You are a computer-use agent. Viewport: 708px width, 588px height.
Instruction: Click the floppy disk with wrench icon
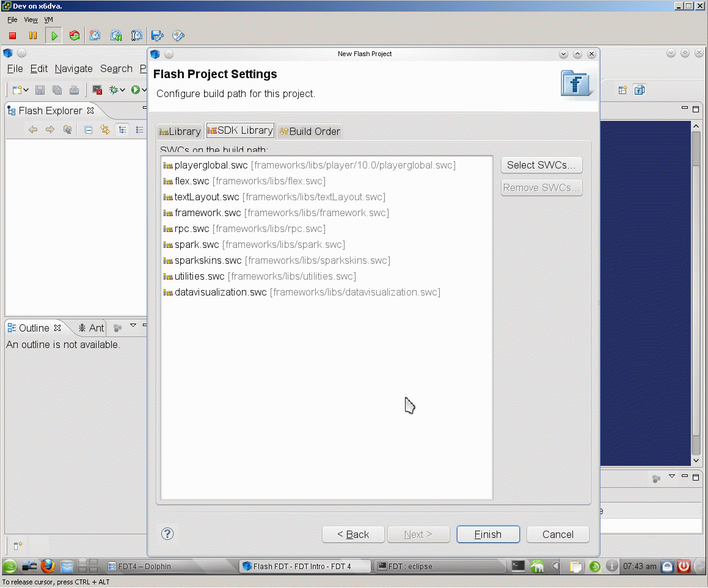coord(157,35)
